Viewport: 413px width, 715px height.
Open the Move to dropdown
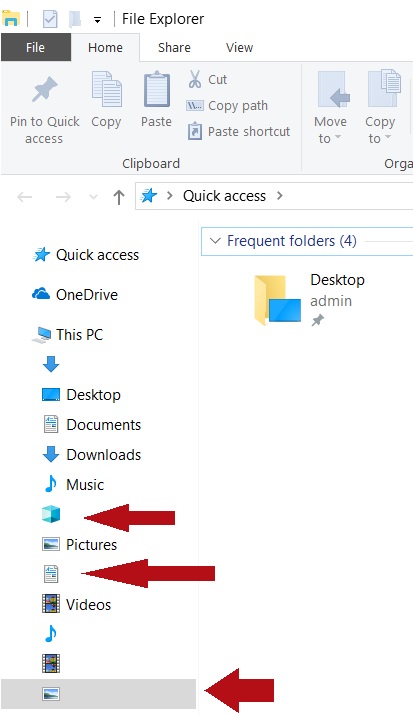(x=331, y=108)
